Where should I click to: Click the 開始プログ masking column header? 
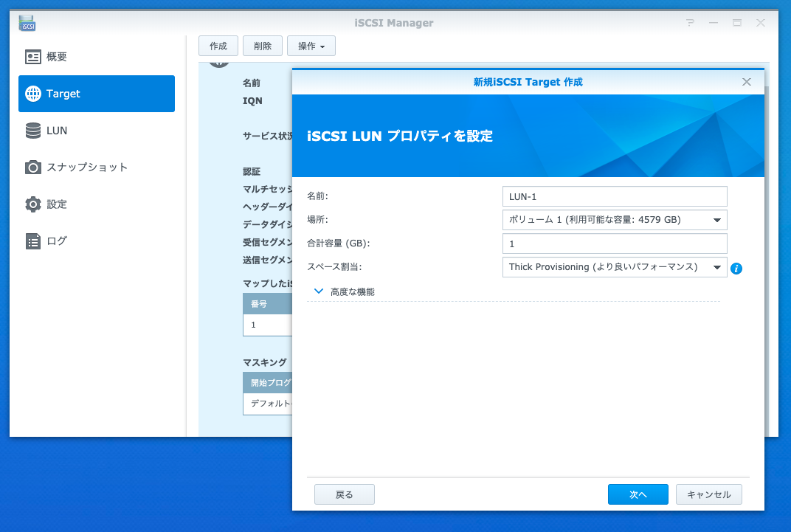tap(267, 383)
